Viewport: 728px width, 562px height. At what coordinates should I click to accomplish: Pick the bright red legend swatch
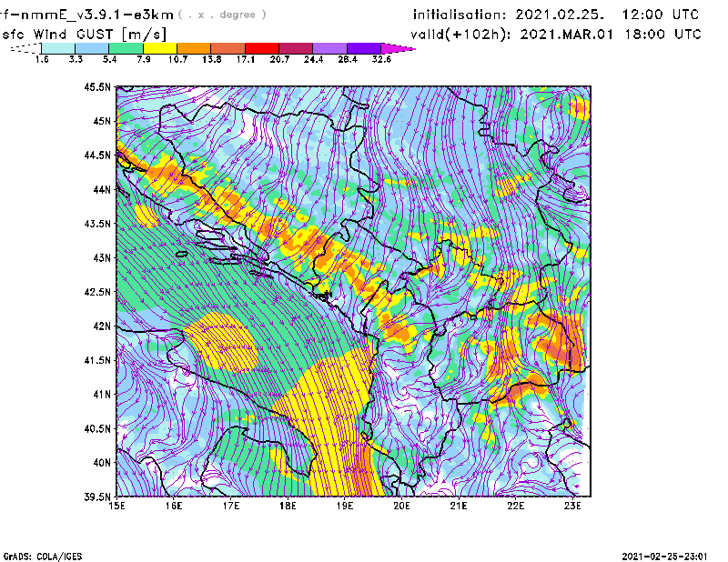point(262,48)
